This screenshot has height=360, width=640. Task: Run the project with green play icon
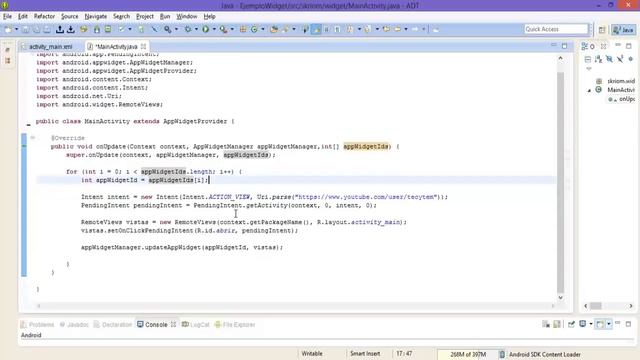205,29
